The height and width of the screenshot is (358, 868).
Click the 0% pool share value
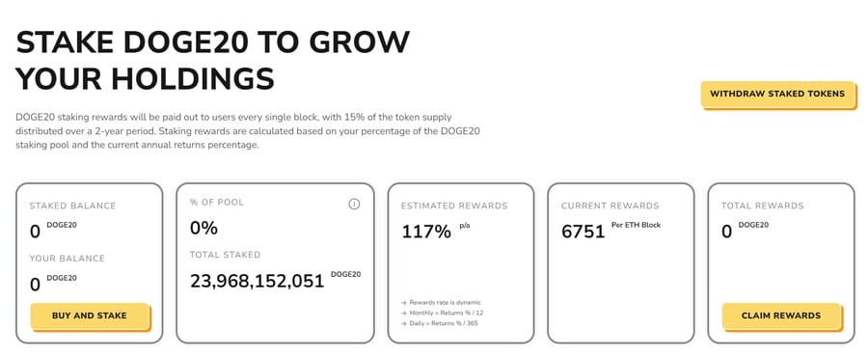click(203, 229)
